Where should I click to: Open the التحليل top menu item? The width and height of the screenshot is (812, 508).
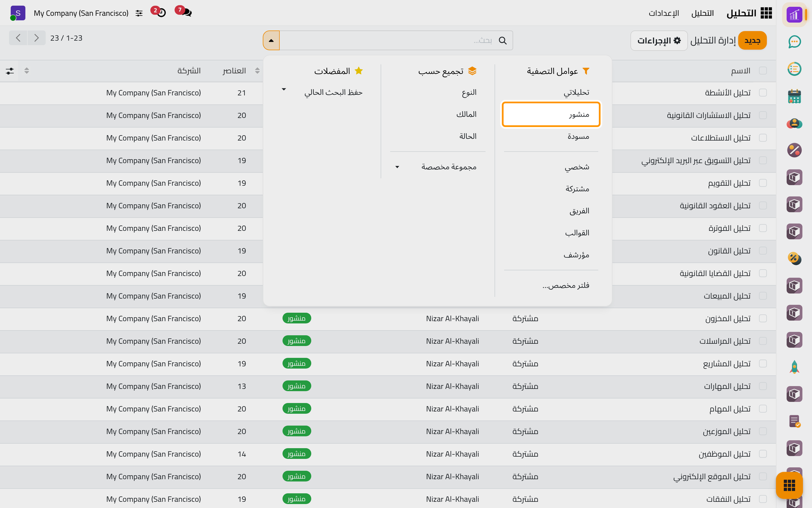(x=702, y=13)
